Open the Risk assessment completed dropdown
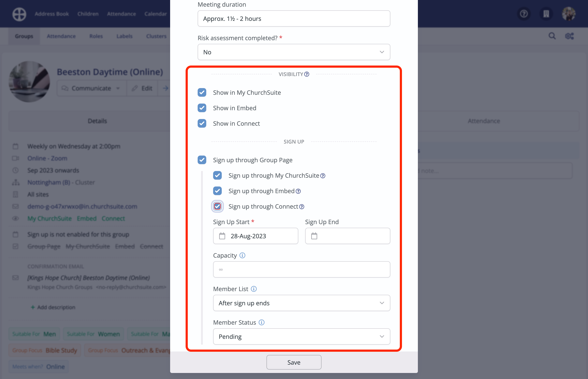The image size is (588, 379). (x=294, y=52)
